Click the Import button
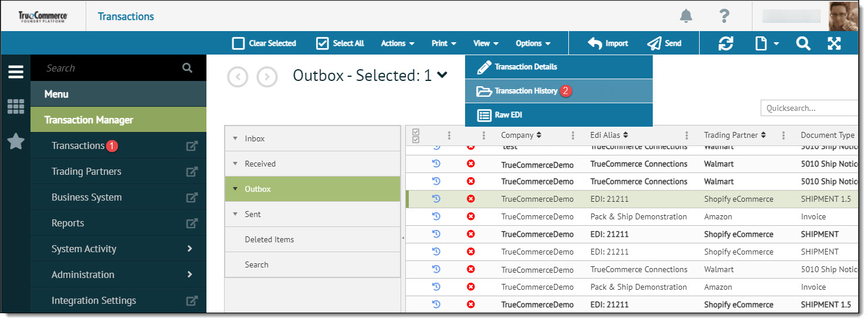This screenshot has height=322, width=868. click(608, 43)
